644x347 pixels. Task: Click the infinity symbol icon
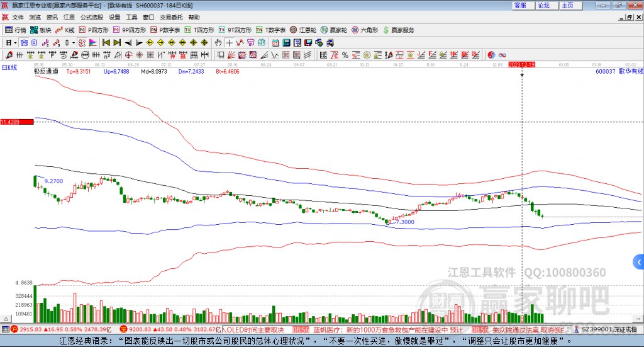point(502,54)
